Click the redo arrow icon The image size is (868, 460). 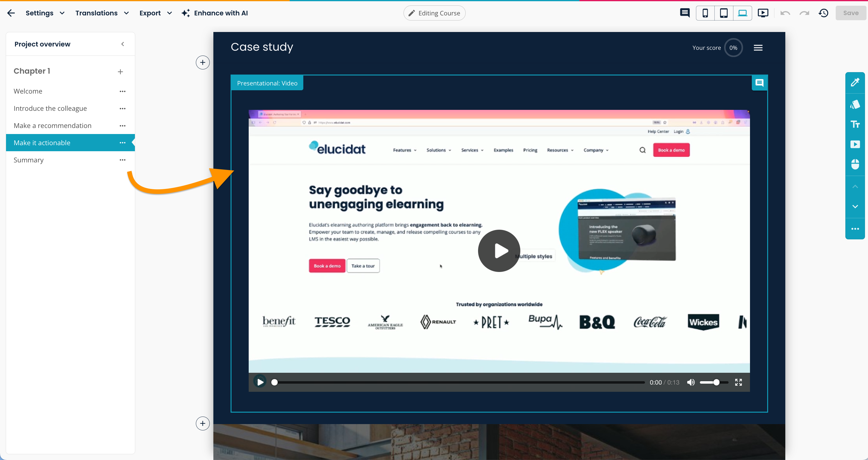[804, 13]
